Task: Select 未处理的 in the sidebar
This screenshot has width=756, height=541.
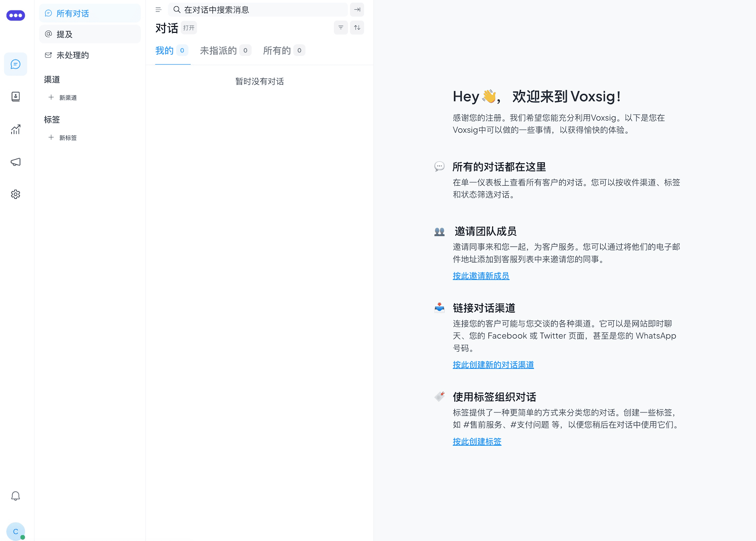Action: [90, 55]
